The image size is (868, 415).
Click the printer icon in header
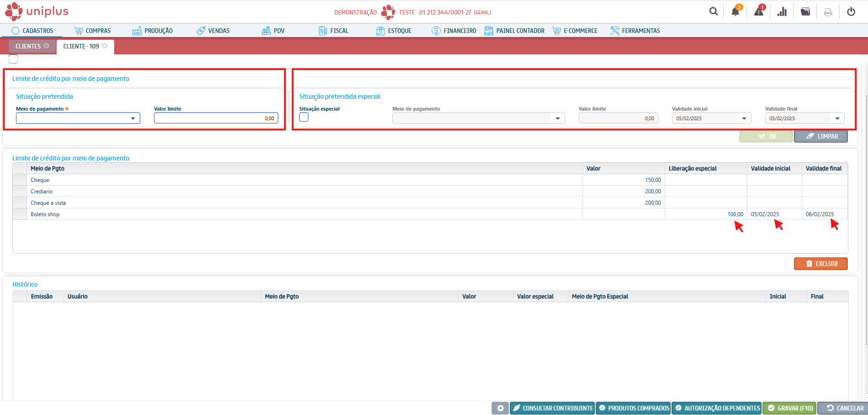coord(828,12)
